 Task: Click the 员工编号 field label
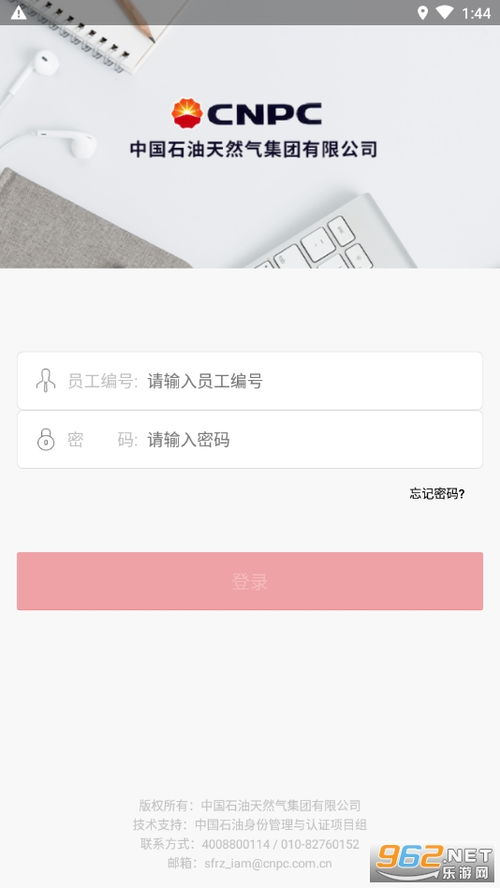(102, 381)
